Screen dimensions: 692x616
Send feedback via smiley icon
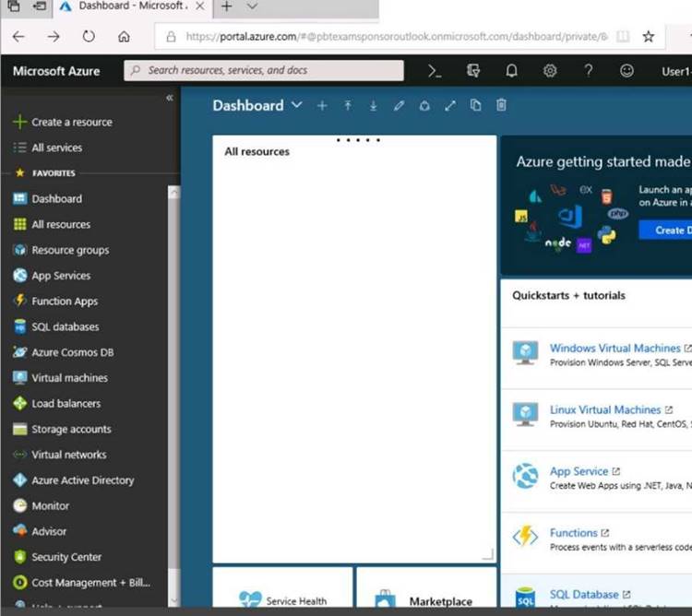tap(626, 71)
